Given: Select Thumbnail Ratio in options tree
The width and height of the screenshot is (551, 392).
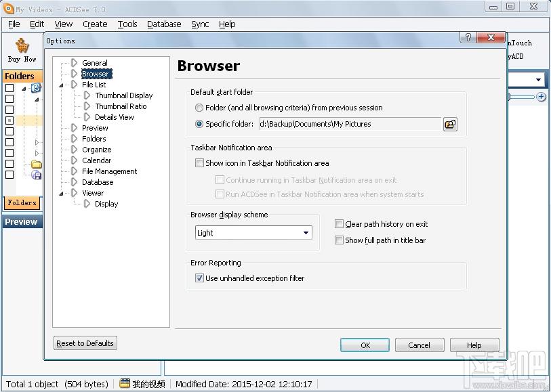Looking at the screenshot, I should pyautogui.click(x=121, y=106).
